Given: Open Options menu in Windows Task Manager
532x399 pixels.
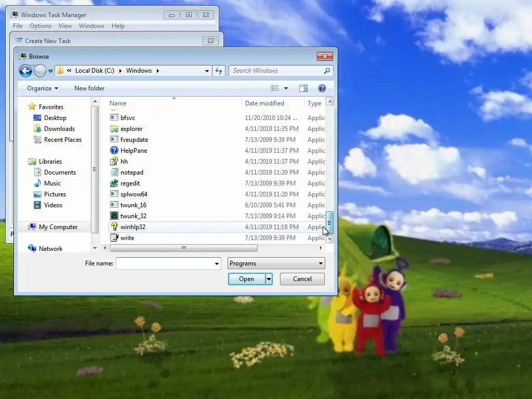Looking at the screenshot, I should pos(41,26).
